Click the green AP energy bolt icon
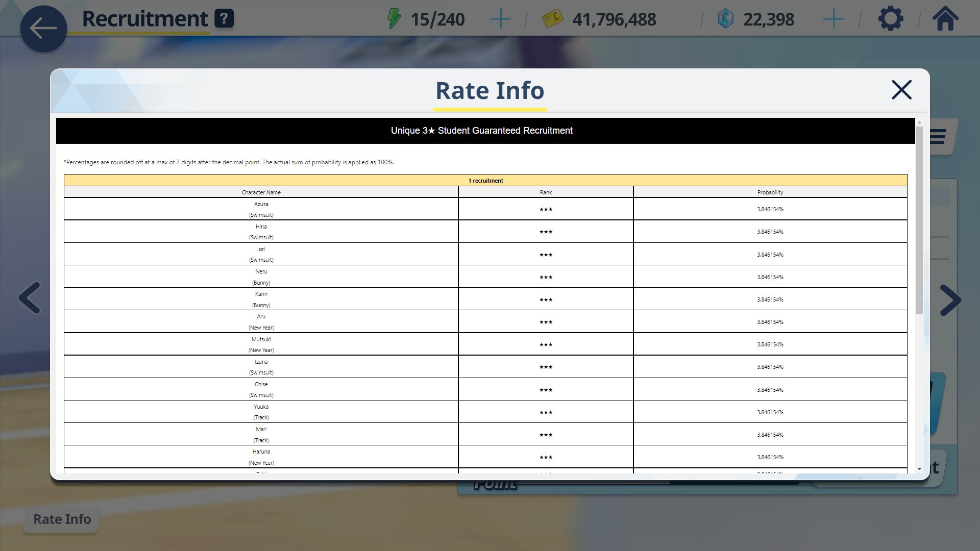The width and height of the screenshot is (980, 551). 394,19
